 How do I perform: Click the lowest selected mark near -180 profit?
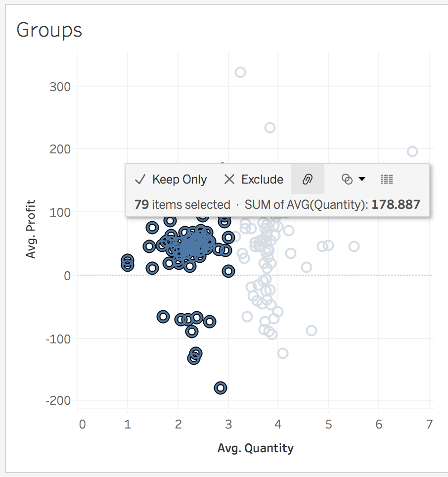click(221, 387)
